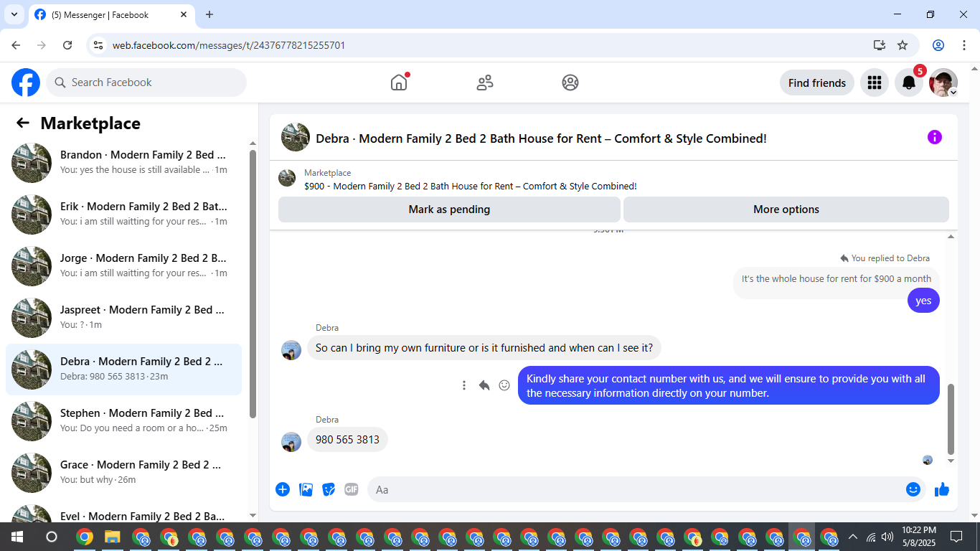Click the message '980 565 3813'

click(x=347, y=440)
